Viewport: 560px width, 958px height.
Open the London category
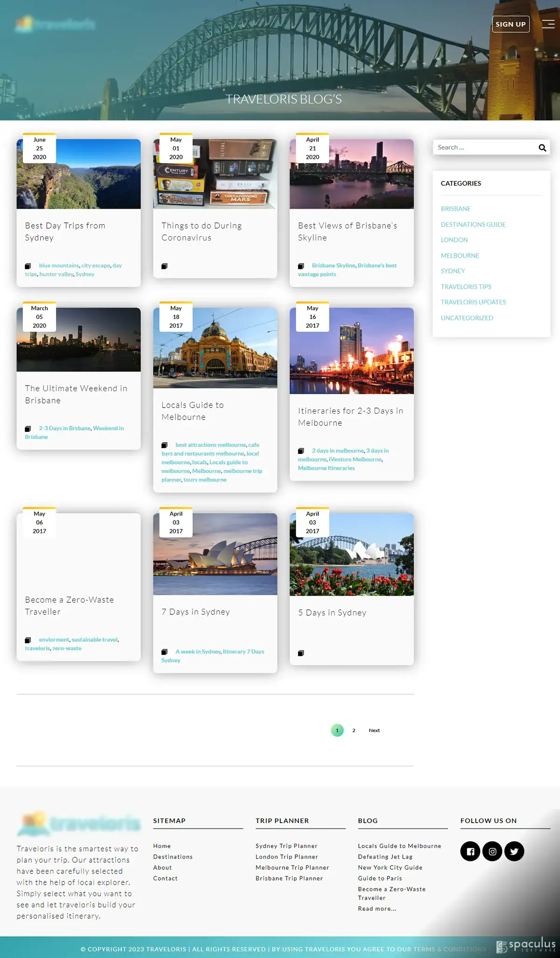tap(454, 240)
